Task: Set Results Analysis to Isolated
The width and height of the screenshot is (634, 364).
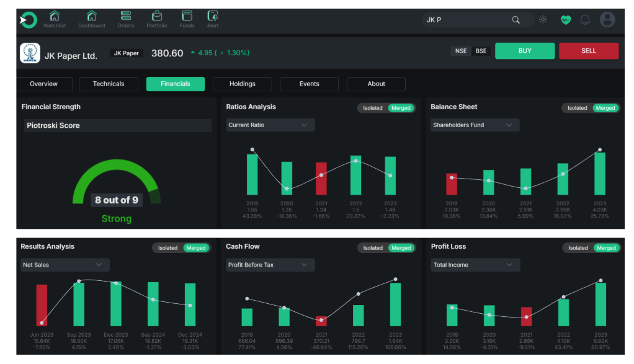Action: (167, 248)
